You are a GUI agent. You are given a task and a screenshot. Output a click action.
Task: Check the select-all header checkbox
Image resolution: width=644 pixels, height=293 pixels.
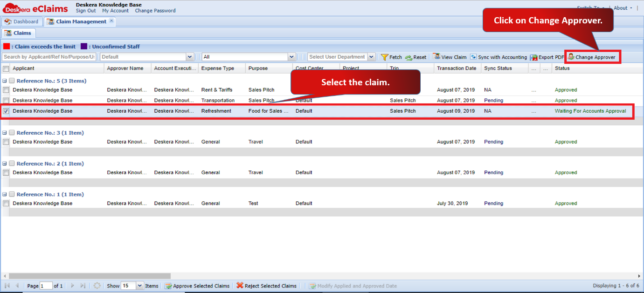pos(6,68)
